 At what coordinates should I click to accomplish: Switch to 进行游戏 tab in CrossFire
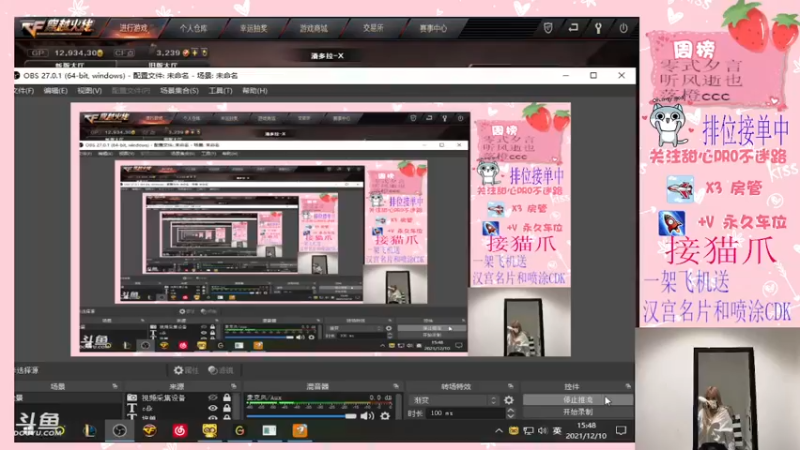[134, 28]
